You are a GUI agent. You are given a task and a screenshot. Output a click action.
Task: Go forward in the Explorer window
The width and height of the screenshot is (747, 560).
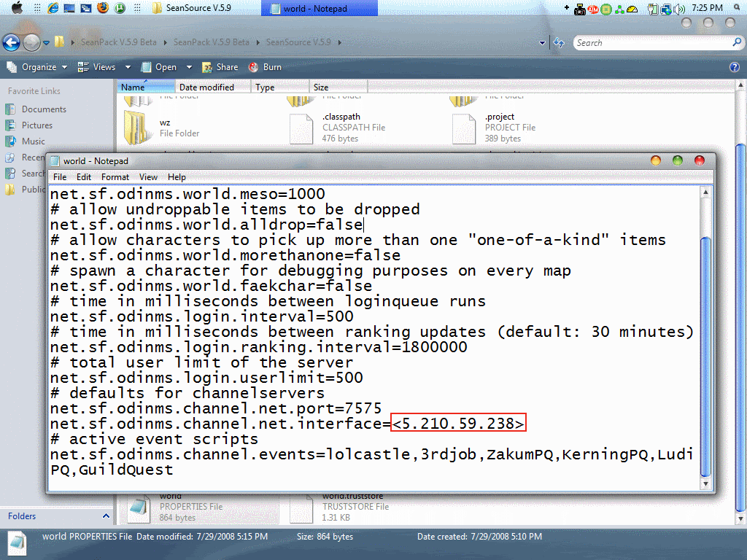[x=31, y=42]
